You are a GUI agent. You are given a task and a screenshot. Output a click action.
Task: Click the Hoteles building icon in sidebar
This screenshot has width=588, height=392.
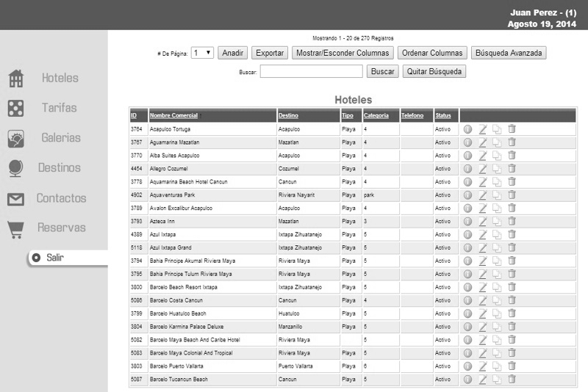click(x=15, y=79)
